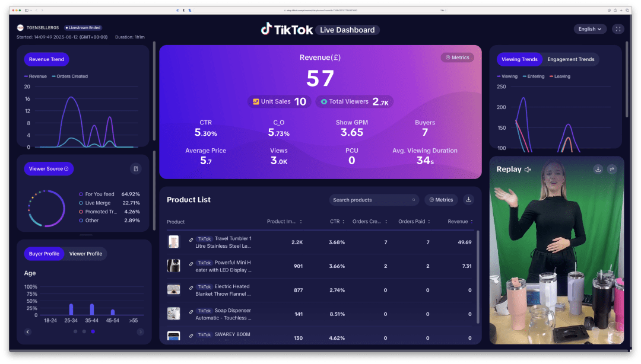Download the product list via download icon
The image size is (641, 364).
tap(468, 200)
